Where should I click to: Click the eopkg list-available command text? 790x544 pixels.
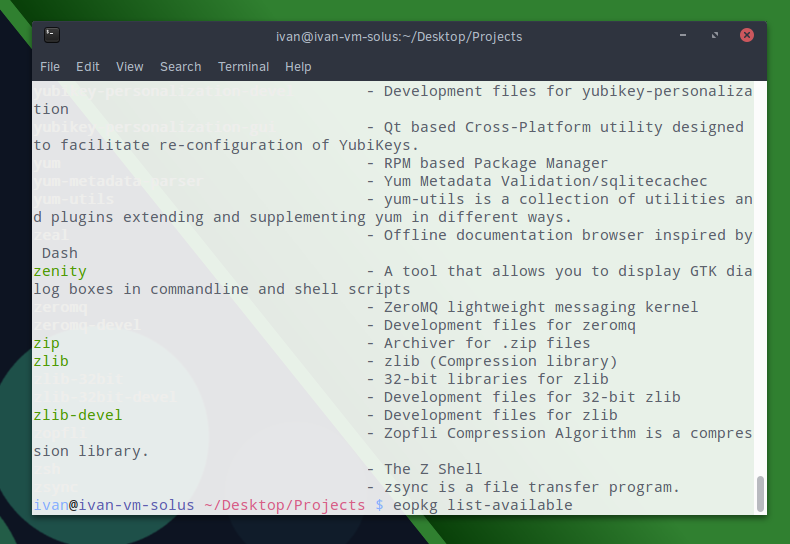(483, 505)
